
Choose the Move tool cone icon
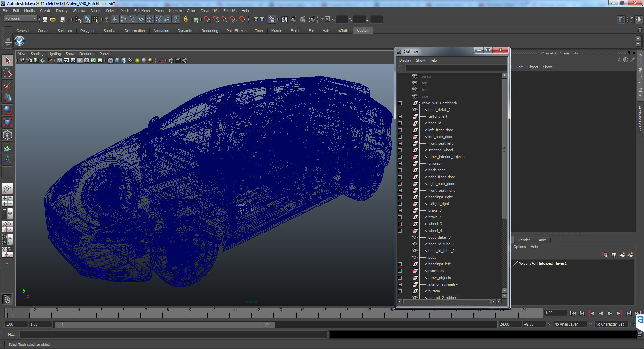point(7,98)
